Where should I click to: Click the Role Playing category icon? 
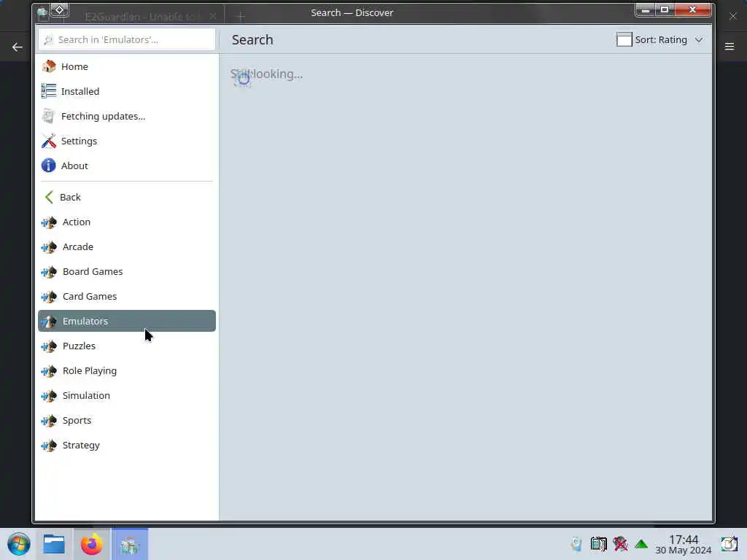(49, 371)
